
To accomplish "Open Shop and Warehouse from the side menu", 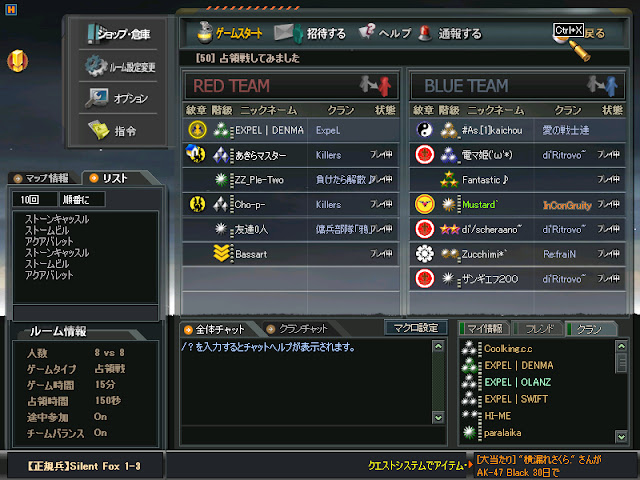I will [x=118, y=34].
